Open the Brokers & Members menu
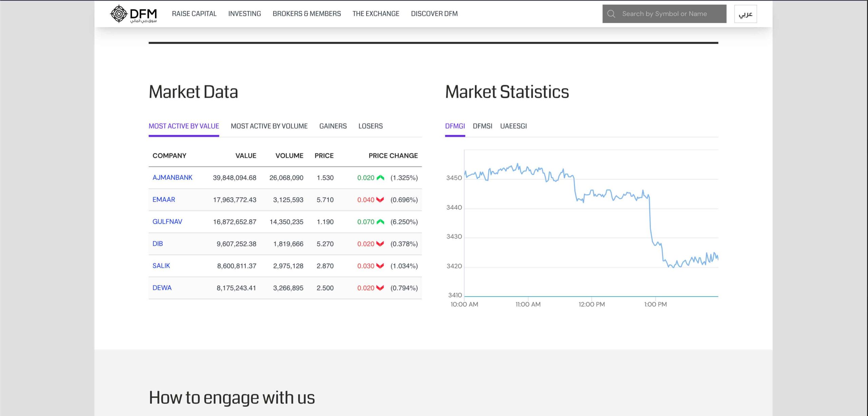 (x=307, y=14)
